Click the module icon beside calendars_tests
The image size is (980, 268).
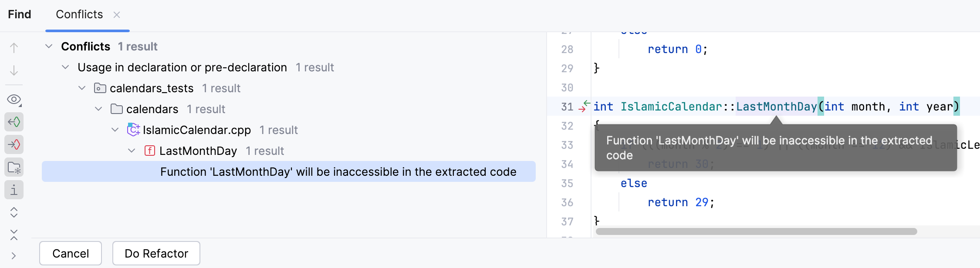(100, 88)
